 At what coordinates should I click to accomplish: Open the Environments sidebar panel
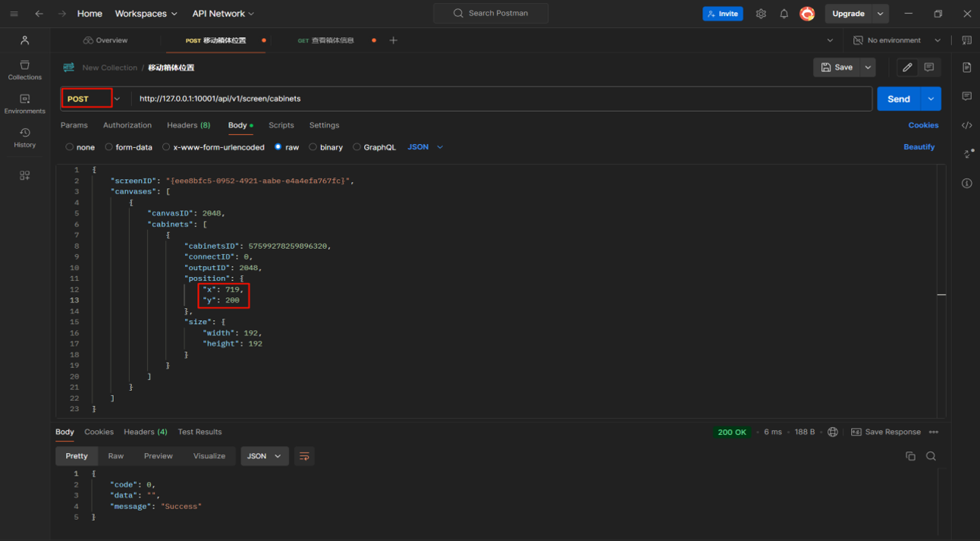pyautogui.click(x=24, y=104)
